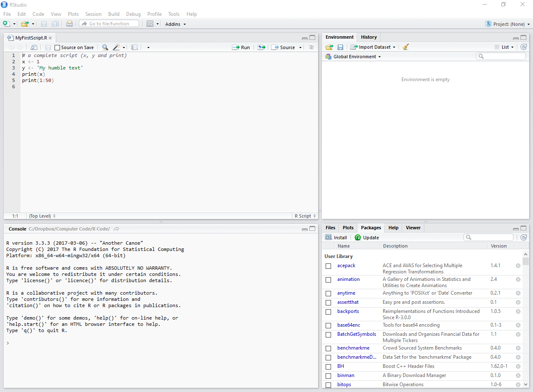Open the backports package link

pyautogui.click(x=348, y=311)
